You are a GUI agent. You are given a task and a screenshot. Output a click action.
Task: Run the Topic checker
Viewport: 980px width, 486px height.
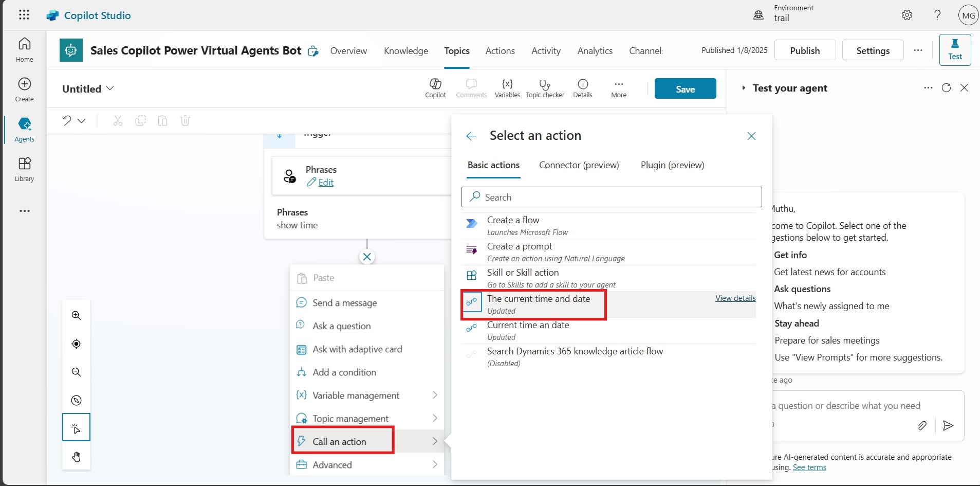(x=545, y=88)
